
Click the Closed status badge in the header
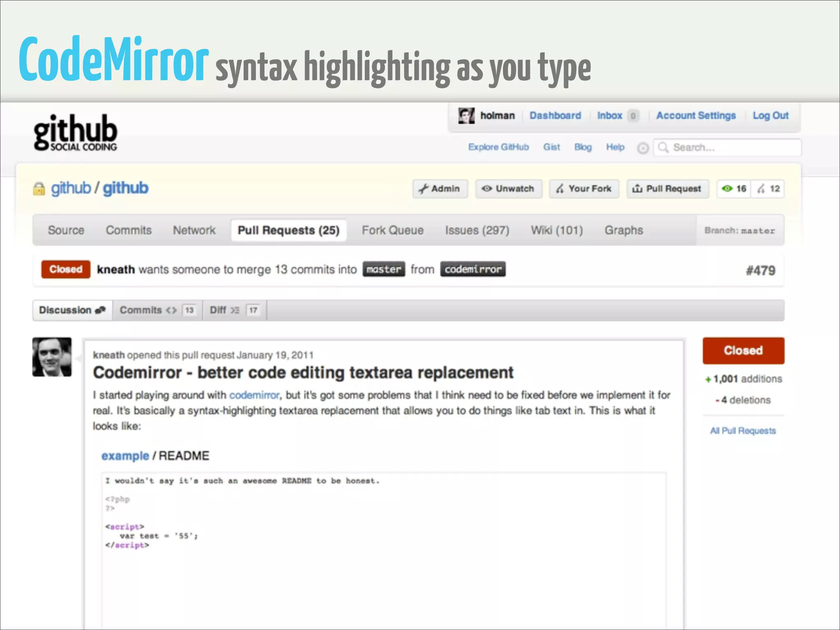[66, 269]
